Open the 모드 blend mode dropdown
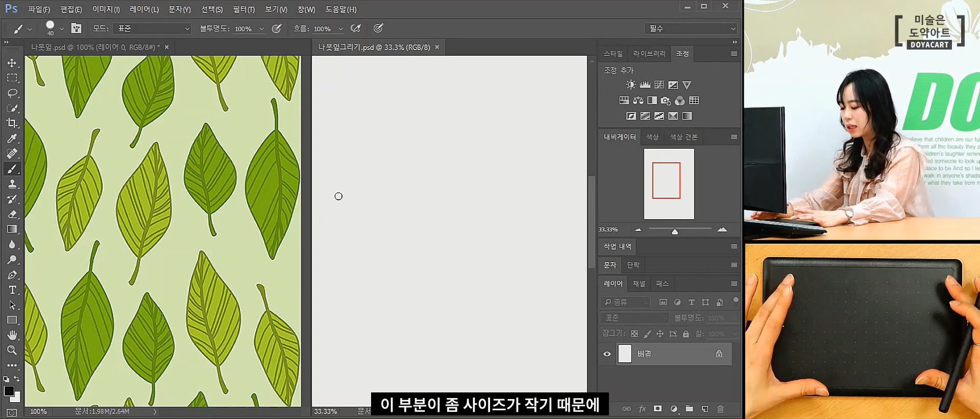Image resolution: width=980 pixels, height=419 pixels. pyautogui.click(x=152, y=29)
